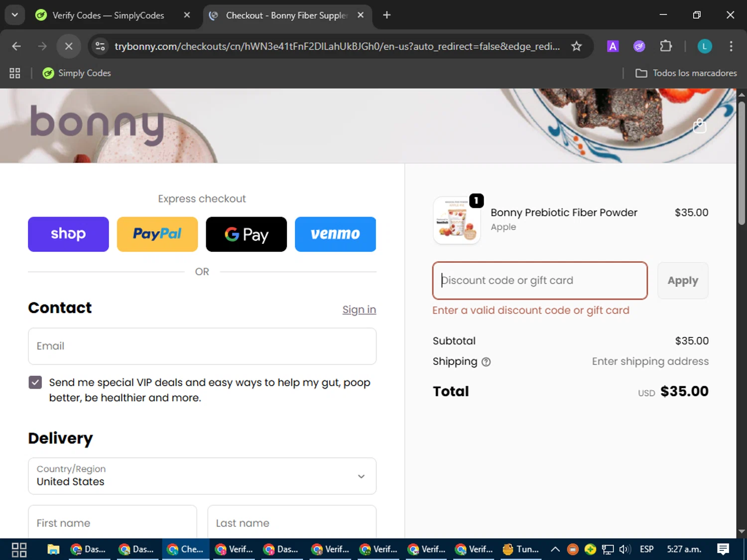This screenshot has height=560, width=747.
Task: Switch to the Verify Codes — SimplyCodes tab
Action: click(x=108, y=15)
